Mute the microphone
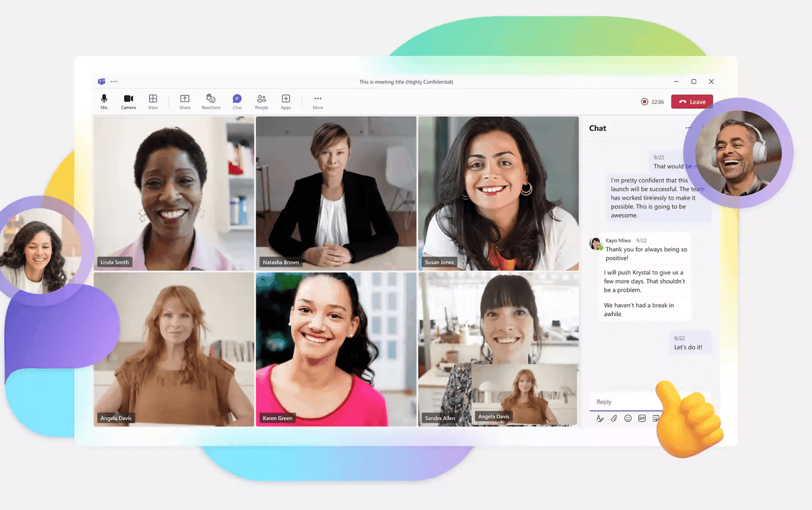Image resolution: width=812 pixels, height=510 pixels. [x=104, y=100]
